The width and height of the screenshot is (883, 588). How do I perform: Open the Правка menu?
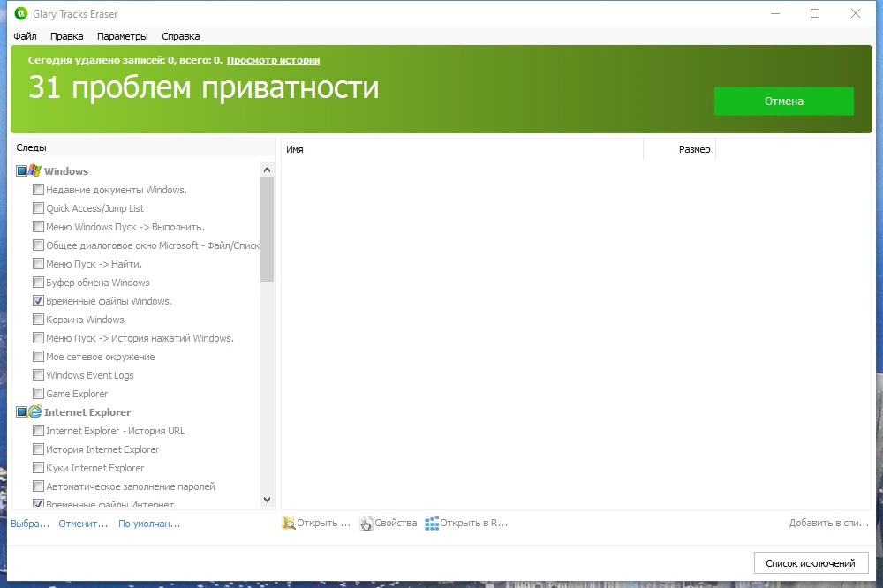(x=66, y=36)
